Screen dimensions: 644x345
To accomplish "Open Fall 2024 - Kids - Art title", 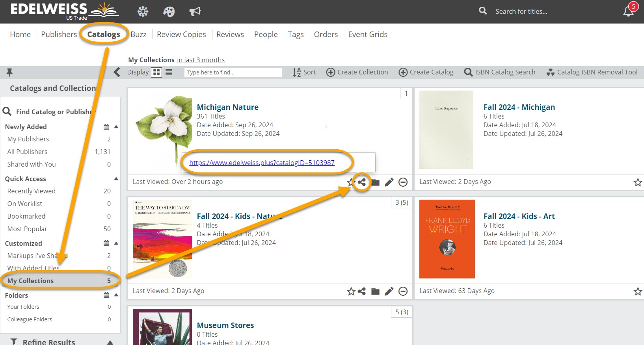I will coord(519,216).
